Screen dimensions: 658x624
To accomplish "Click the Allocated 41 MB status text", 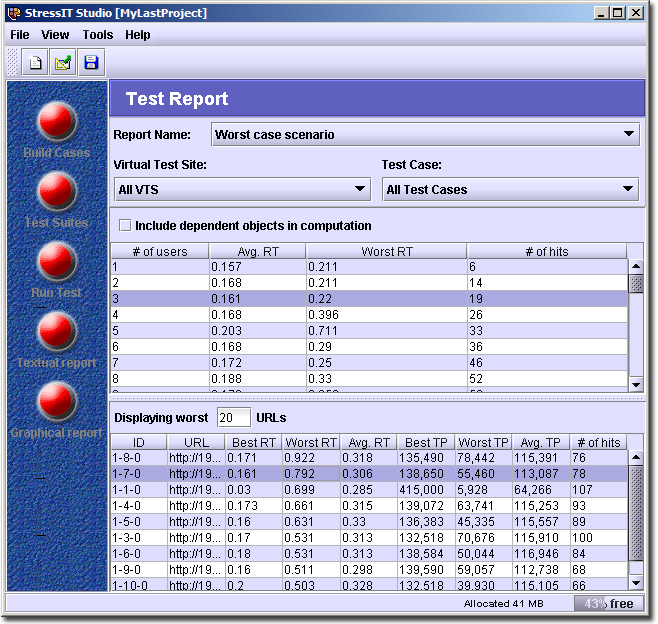I will coord(504,603).
